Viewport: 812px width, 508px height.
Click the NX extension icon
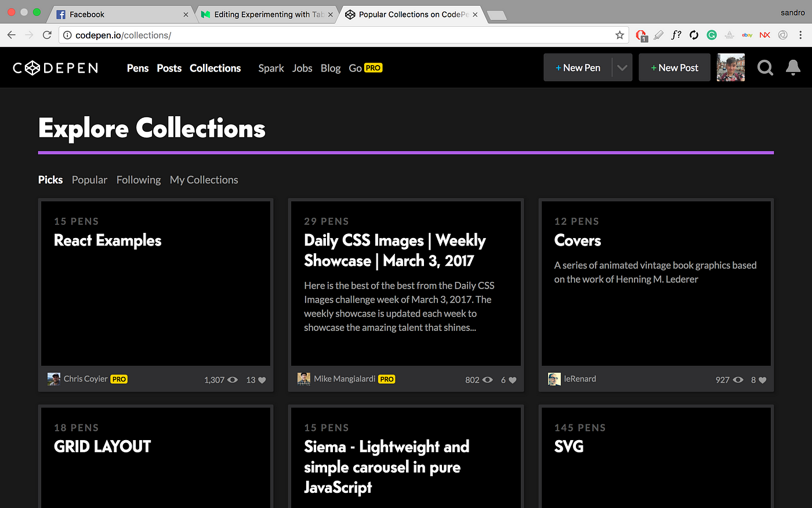[x=765, y=35]
